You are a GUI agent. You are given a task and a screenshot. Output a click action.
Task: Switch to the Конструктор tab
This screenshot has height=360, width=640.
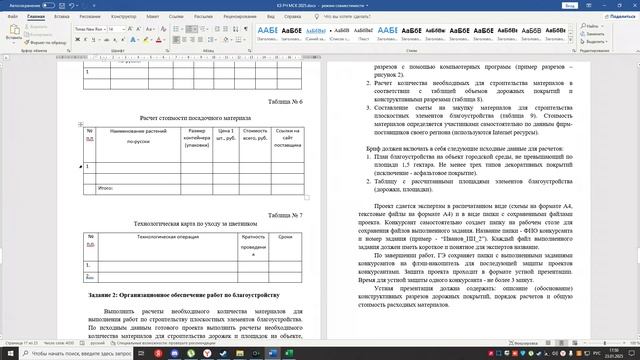pos(123,17)
